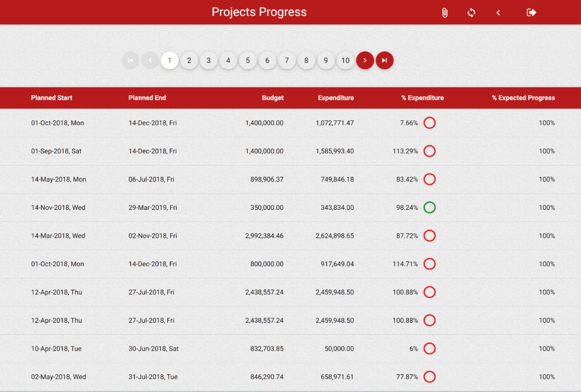Select the 14-Mar-2018, Wed start date

[58, 235]
